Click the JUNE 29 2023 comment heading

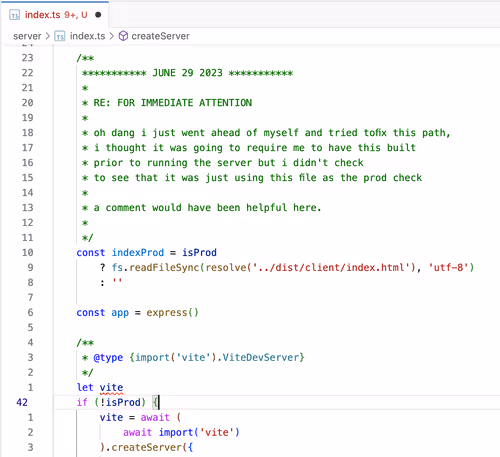coord(187,73)
